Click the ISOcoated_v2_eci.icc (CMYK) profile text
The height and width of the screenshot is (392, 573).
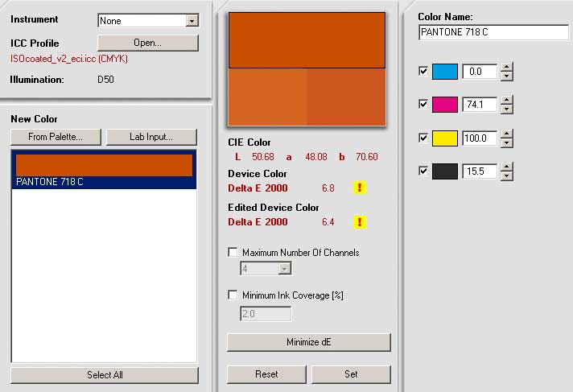point(69,59)
